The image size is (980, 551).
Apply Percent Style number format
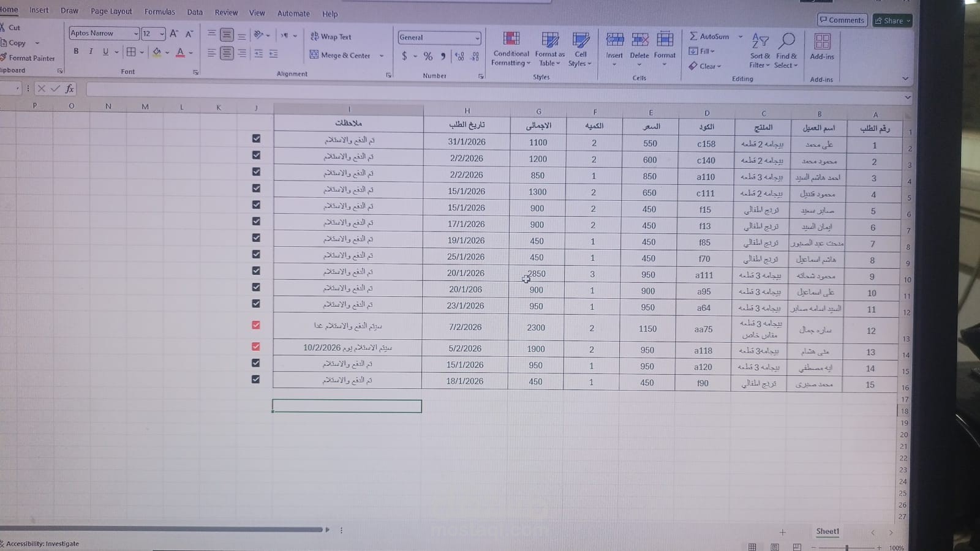tap(427, 56)
